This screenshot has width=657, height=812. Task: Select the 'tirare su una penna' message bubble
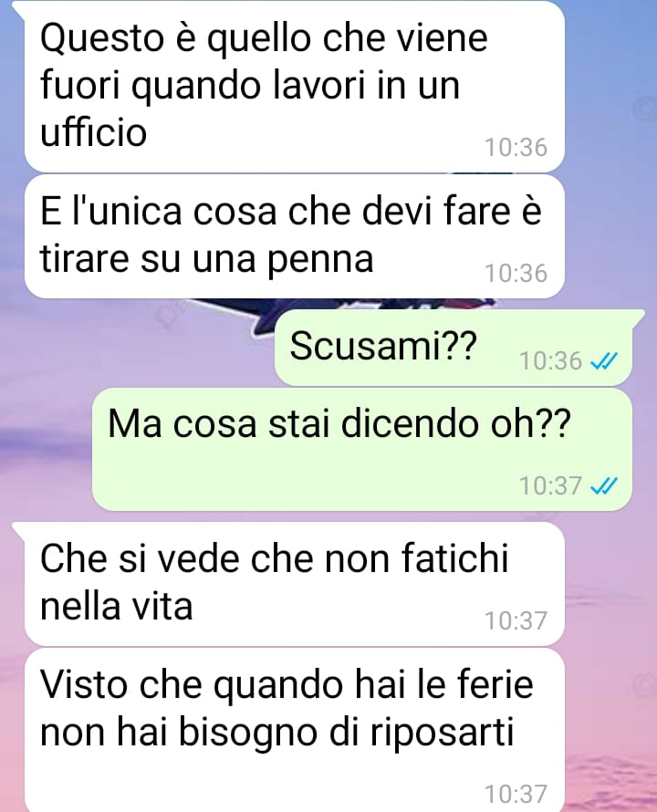pyautogui.click(x=295, y=236)
